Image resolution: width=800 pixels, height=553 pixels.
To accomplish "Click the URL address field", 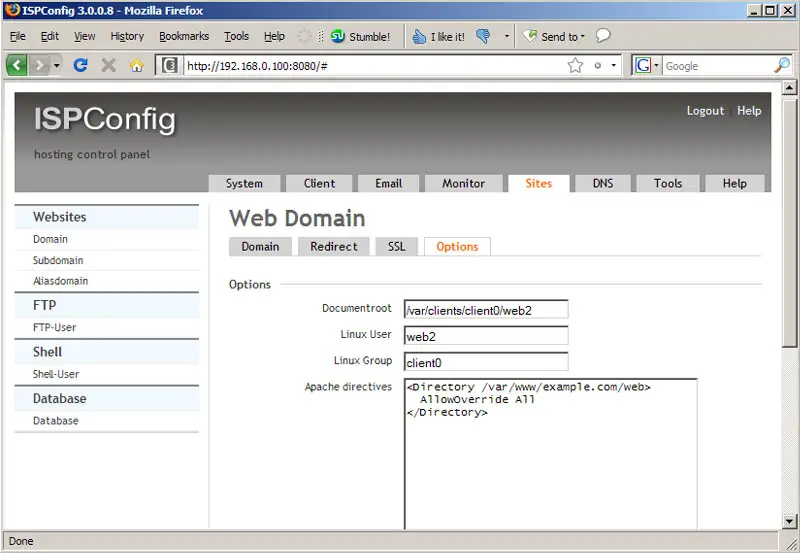I will tap(372, 66).
